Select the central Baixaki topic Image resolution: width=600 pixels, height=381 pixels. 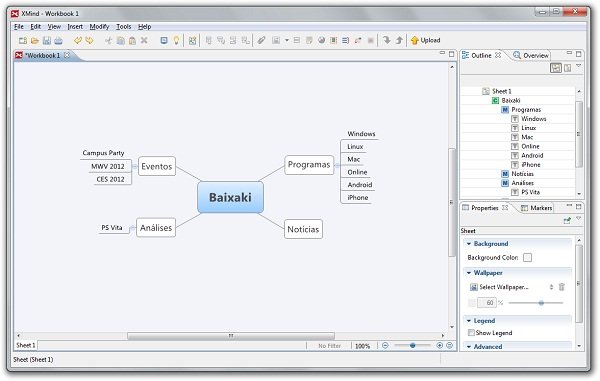point(230,197)
